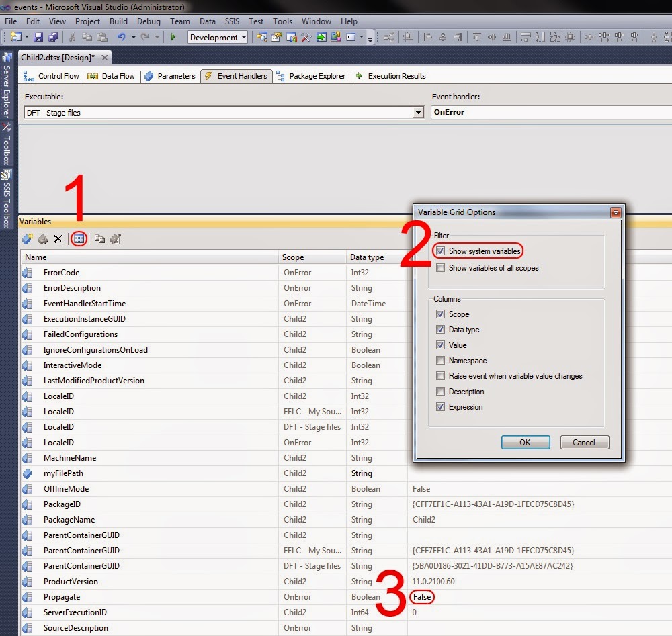The width and height of the screenshot is (672, 636).
Task: Click the Save All icon
Action: pyautogui.click(x=53, y=37)
